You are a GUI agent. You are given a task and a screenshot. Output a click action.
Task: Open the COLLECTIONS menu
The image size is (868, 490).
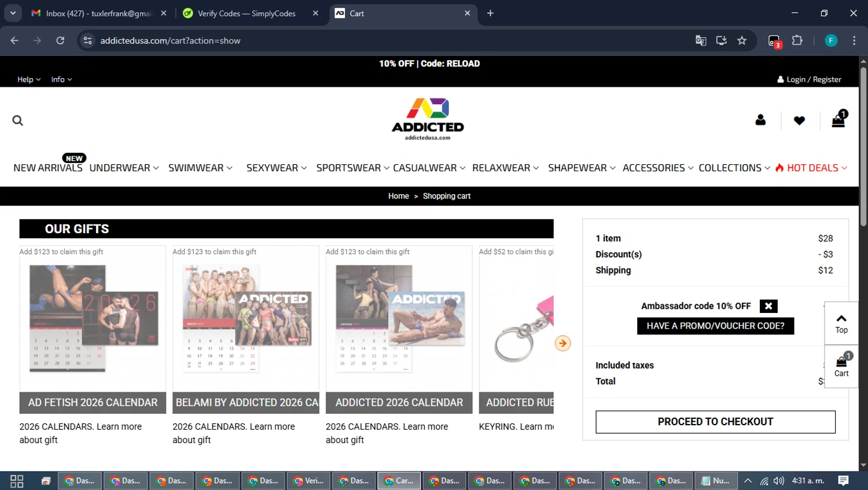click(734, 168)
